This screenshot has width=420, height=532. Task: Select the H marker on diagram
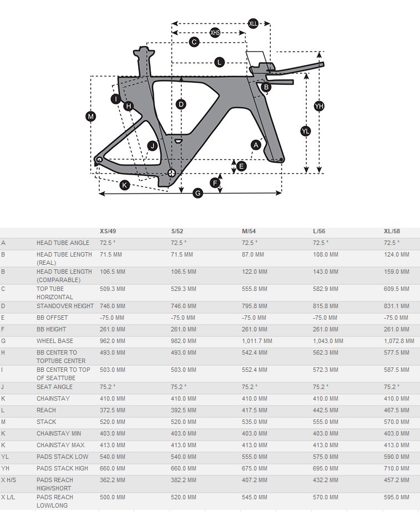coord(129,106)
